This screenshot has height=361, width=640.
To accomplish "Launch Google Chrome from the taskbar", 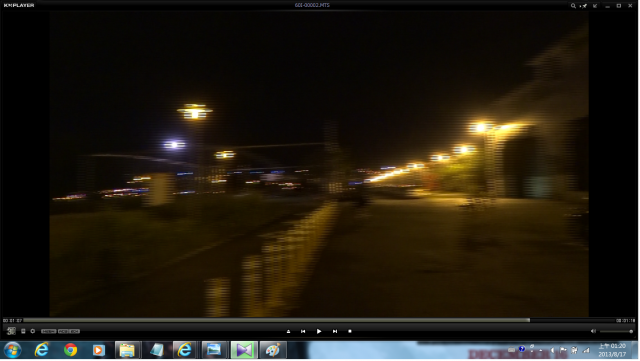I will coord(71,350).
